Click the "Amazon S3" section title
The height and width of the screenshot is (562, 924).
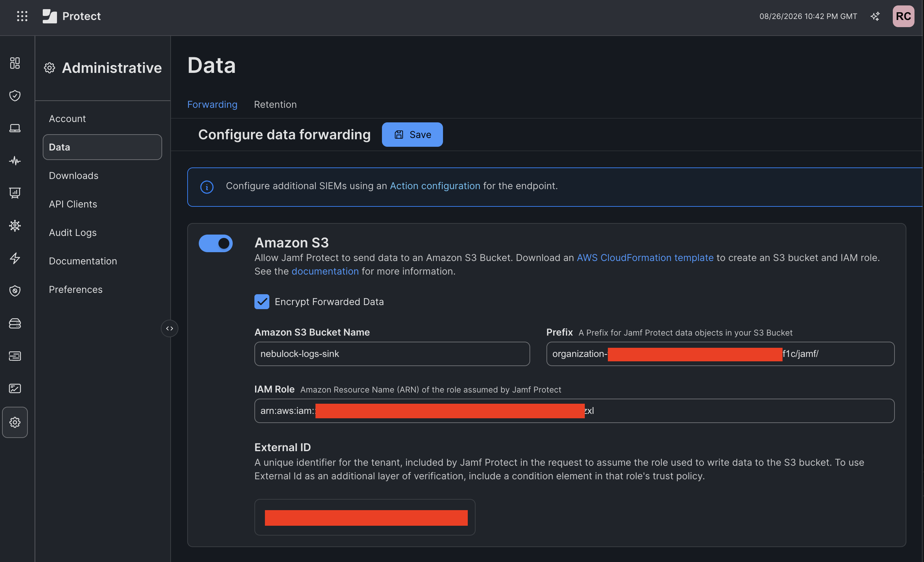coord(291,243)
